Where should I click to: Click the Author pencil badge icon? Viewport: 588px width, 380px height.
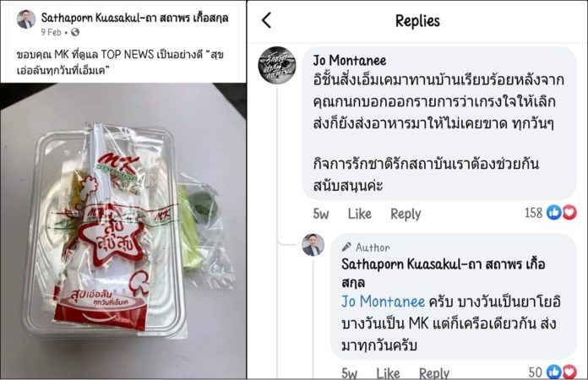click(x=346, y=247)
